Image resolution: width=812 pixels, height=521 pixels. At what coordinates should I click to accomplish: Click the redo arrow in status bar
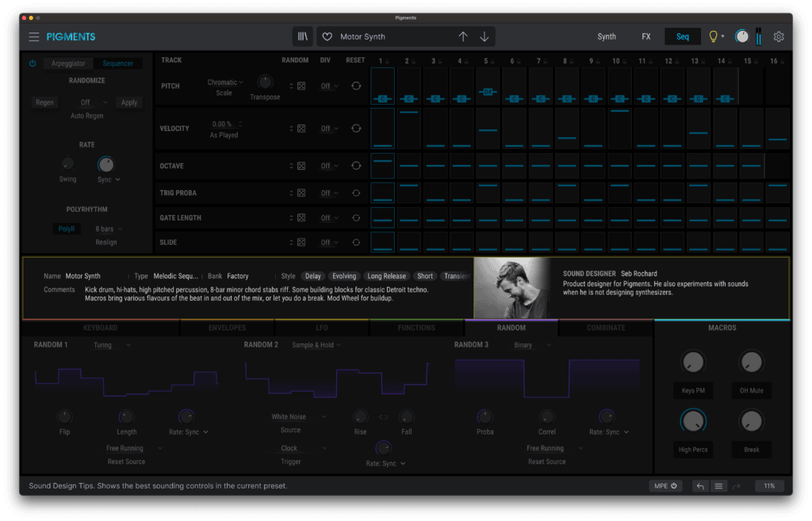737,486
